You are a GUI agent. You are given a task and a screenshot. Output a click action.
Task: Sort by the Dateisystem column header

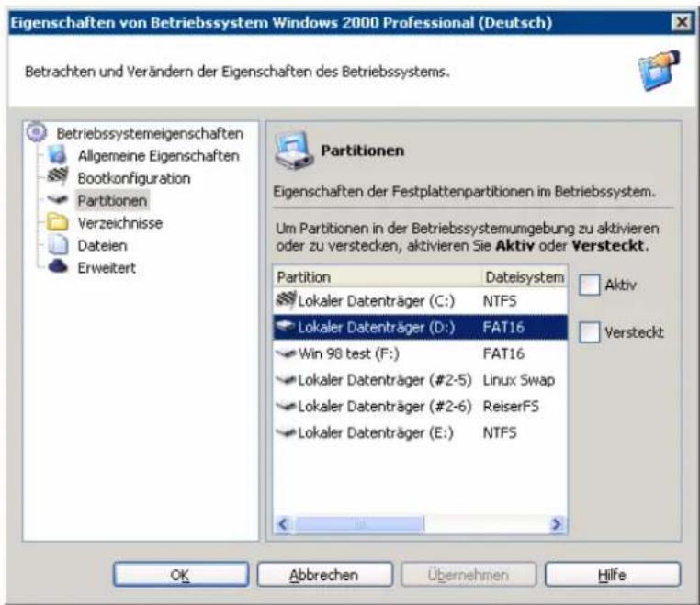point(525,276)
